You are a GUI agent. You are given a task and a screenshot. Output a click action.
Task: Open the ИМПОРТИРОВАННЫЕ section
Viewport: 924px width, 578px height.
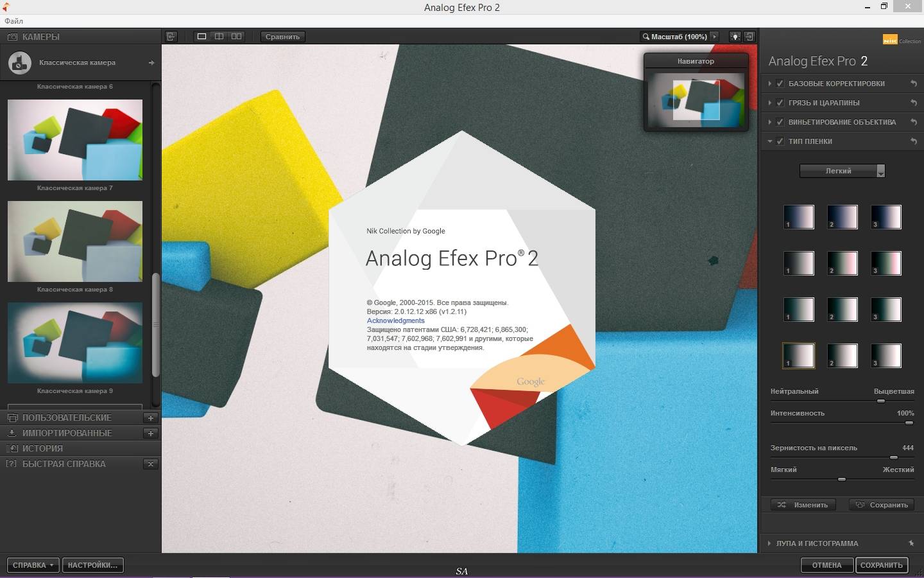pyautogui.click(x=67, y=433)
